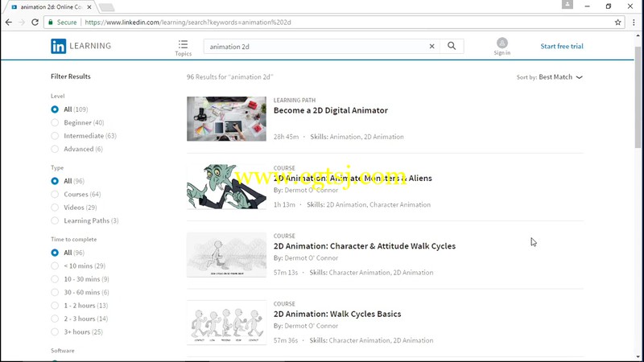The height and width of the screenshot is (362, 644).
Task: Click "96 Results for animation 2d" text
Action: (229, 76)
